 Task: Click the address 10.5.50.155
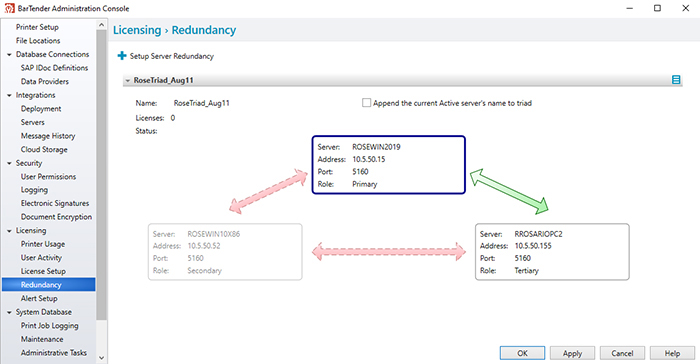[533, 246]
